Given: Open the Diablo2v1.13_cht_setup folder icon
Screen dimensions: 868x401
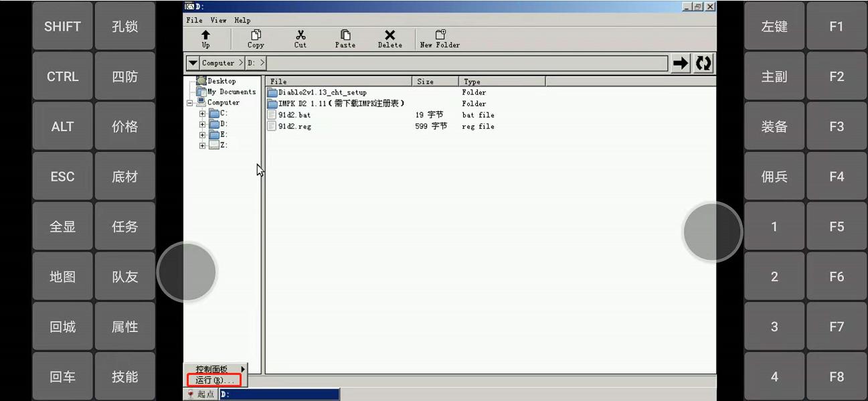Looking at the screenshot, I should [x=272, y=92].
